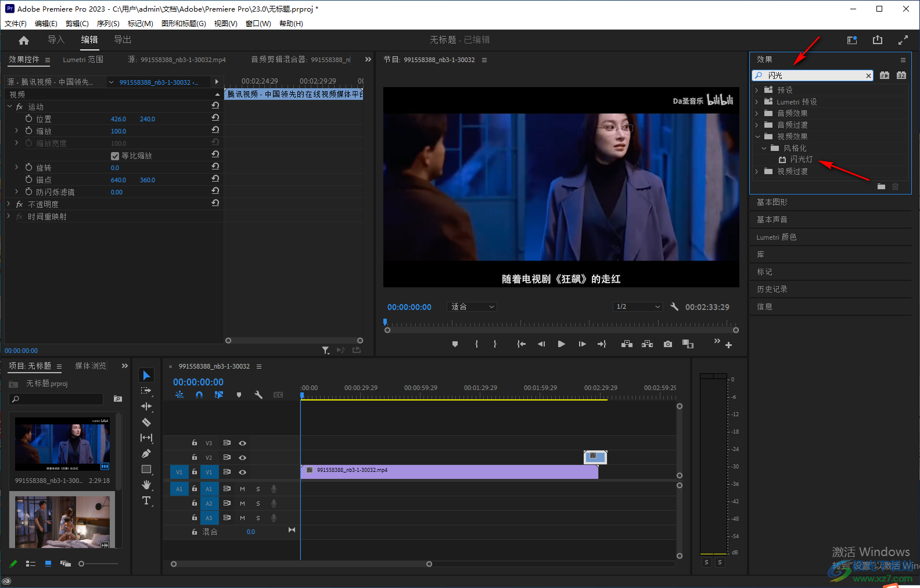Add marker in the timeline panel
This screenshot has height=588, width=920.
(239, 395)
